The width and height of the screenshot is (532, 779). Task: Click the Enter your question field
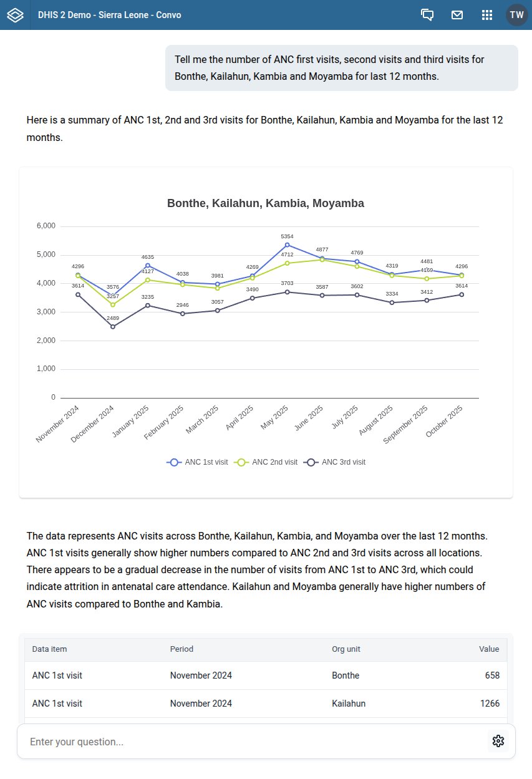point(249,742)
